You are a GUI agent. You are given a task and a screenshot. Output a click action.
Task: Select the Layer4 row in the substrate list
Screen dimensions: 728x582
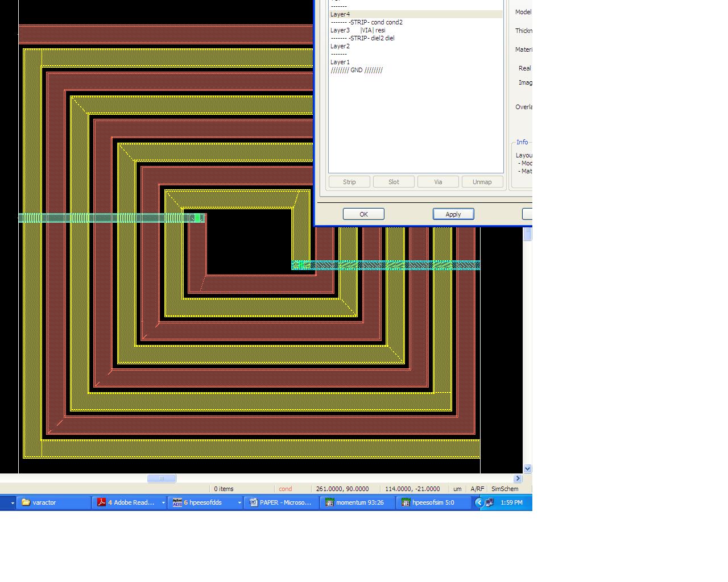point(416,14)
